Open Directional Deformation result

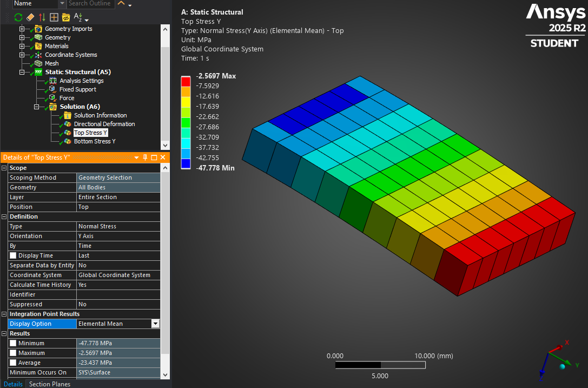104,124
